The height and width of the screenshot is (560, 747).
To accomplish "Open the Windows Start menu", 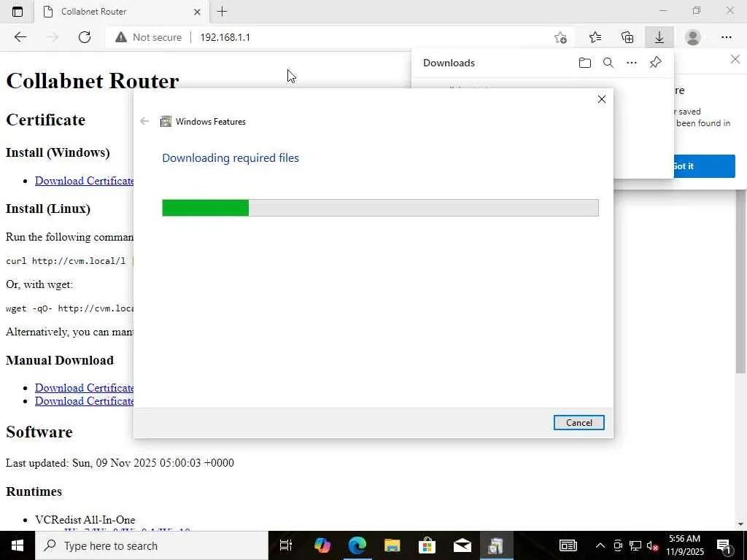I will (x=18, y=545).
